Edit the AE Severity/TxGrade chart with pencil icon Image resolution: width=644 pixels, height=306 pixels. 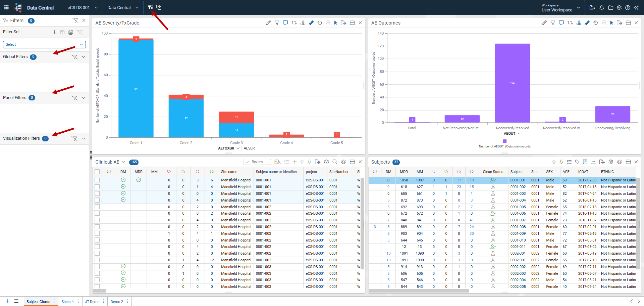tap(268, 23)
